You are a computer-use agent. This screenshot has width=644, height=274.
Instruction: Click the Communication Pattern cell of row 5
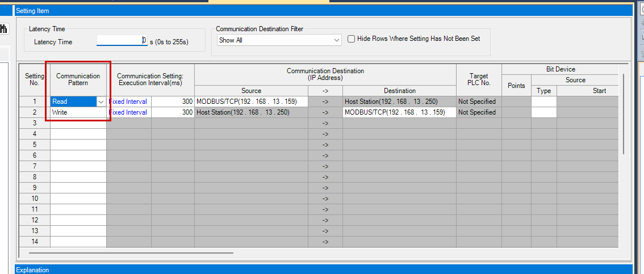(x=78, y=145)
